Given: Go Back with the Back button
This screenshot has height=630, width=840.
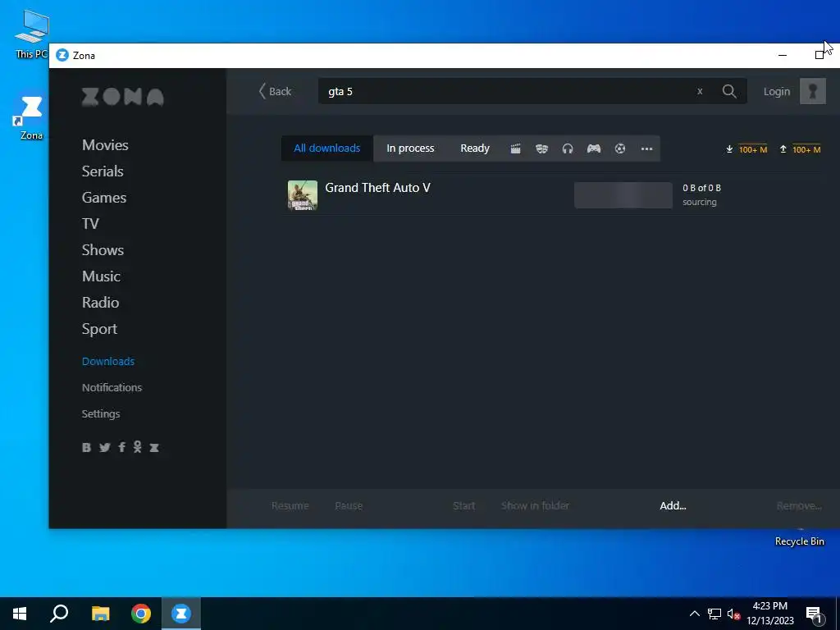Looking at the screenshot, I should click(x=275, y=91).
